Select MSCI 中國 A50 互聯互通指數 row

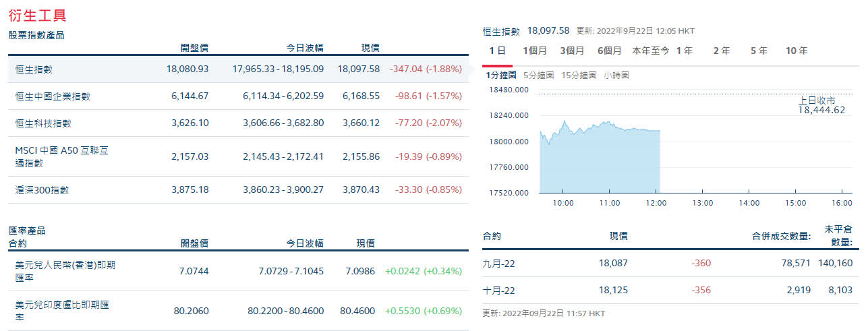coord(238,156)
